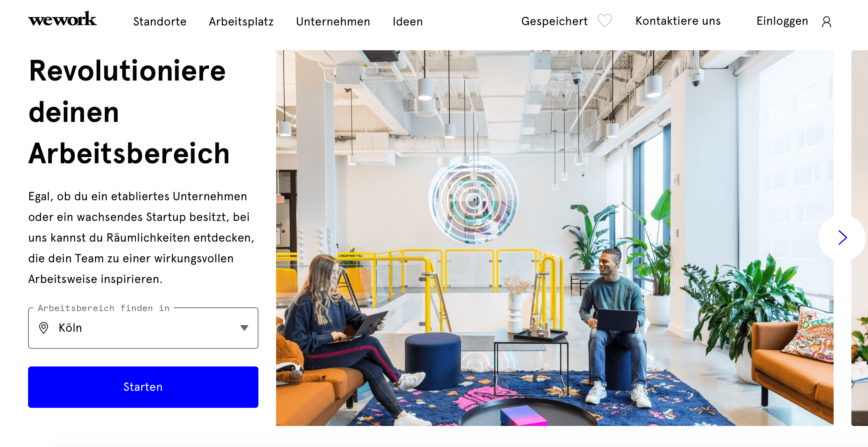
Task: Click the location pin icon in search field
Action: (x=44, y=328)
